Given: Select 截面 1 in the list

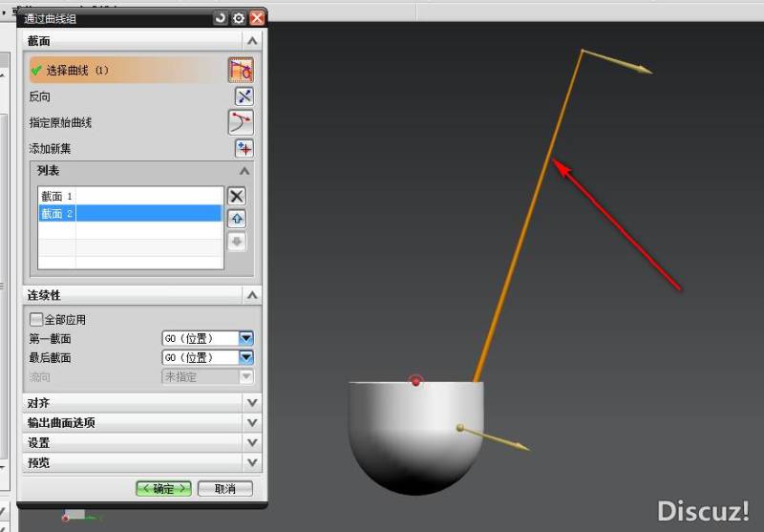Looking at the screenshot, I should 130,197.
